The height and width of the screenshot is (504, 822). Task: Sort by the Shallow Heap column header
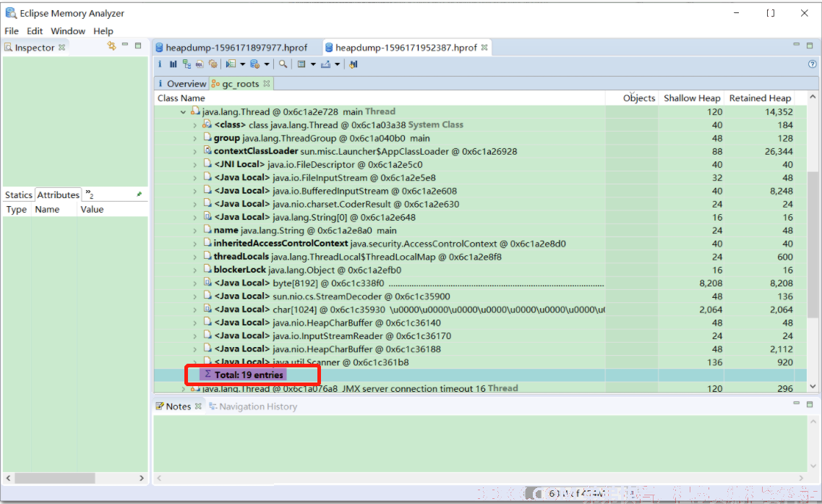pos(691,98)
